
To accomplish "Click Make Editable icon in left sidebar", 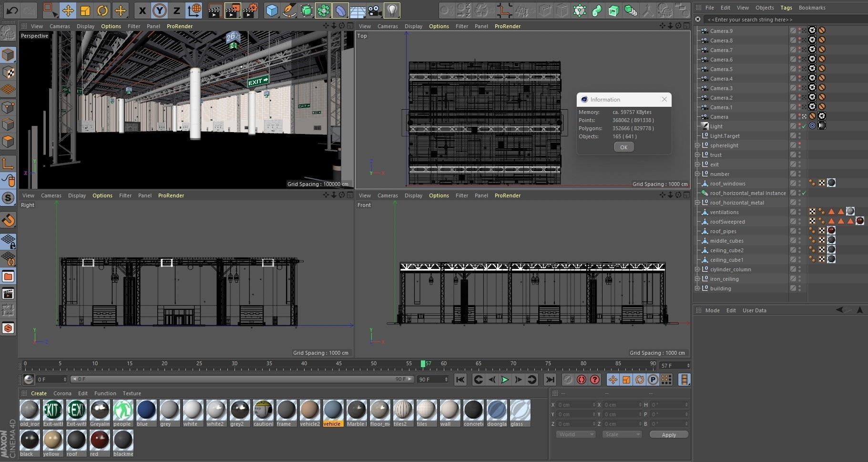I will pos(8,33).
